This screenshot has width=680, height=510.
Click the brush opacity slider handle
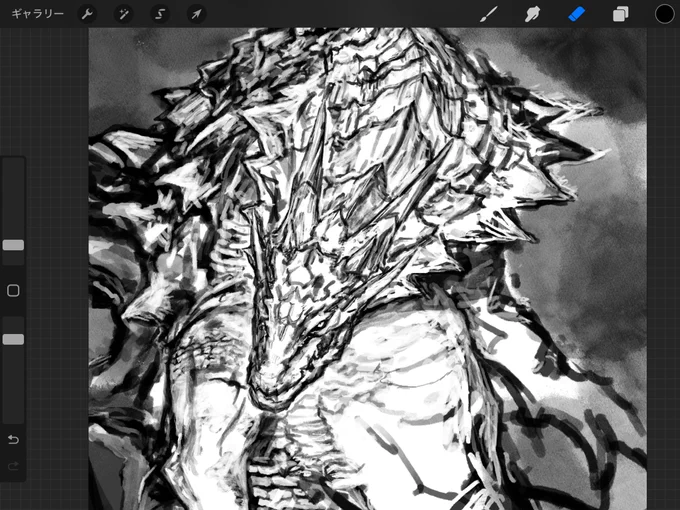tap(13, 339)
